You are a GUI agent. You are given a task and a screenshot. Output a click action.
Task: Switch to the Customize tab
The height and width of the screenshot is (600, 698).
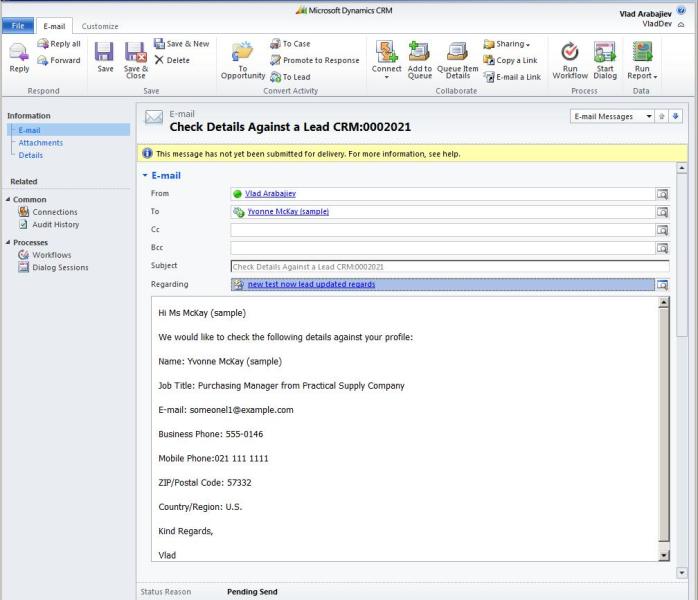click(99, 26)
